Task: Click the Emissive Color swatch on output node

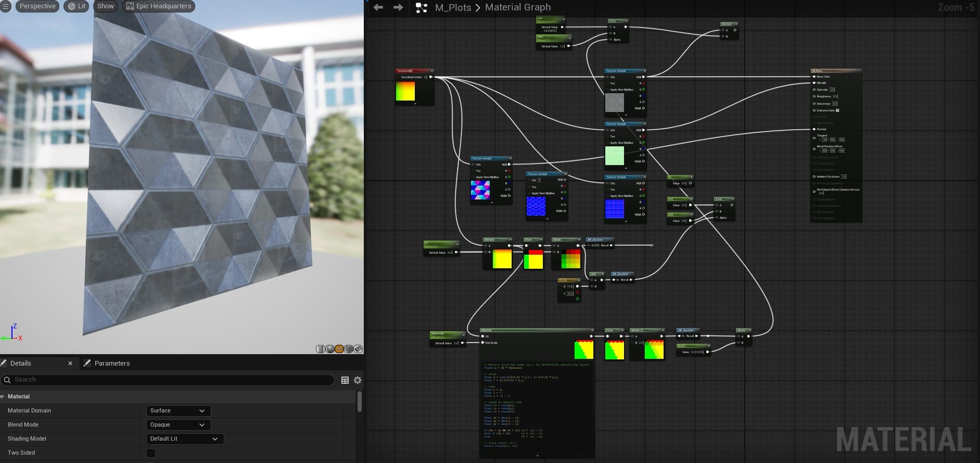Action: click(x=837, y=110)
